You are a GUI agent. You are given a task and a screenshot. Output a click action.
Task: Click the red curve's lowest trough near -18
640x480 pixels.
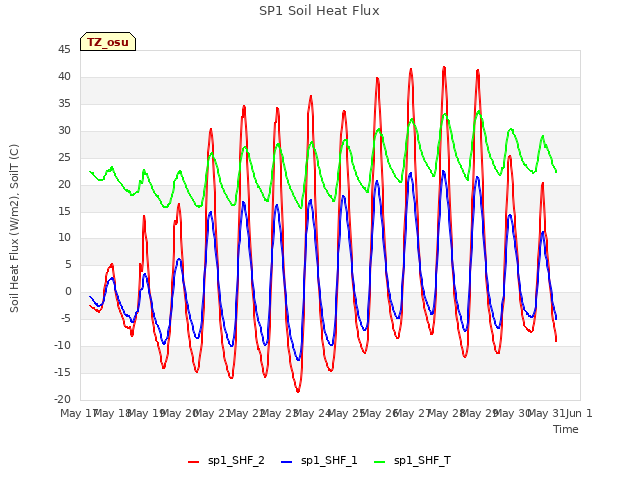point(298,391)
